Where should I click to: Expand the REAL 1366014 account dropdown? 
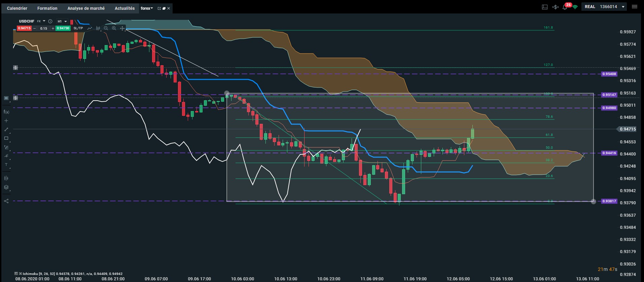623,7
